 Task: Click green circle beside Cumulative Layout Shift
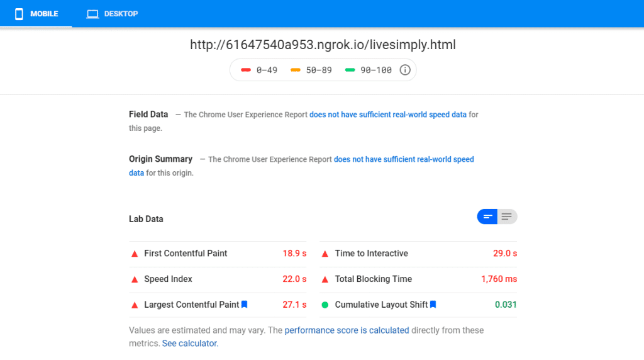click(325, 305)
